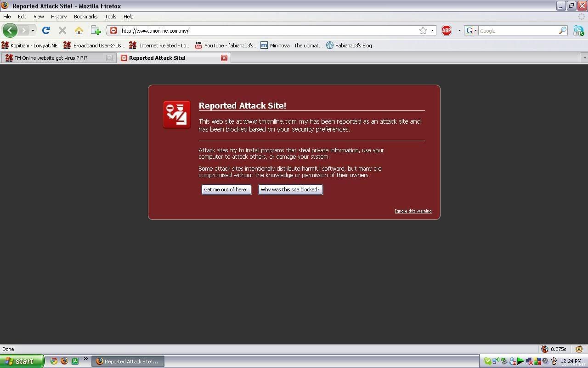Open the Mininova bookmark
Screen dimensions: 588x368
(292, 45)
